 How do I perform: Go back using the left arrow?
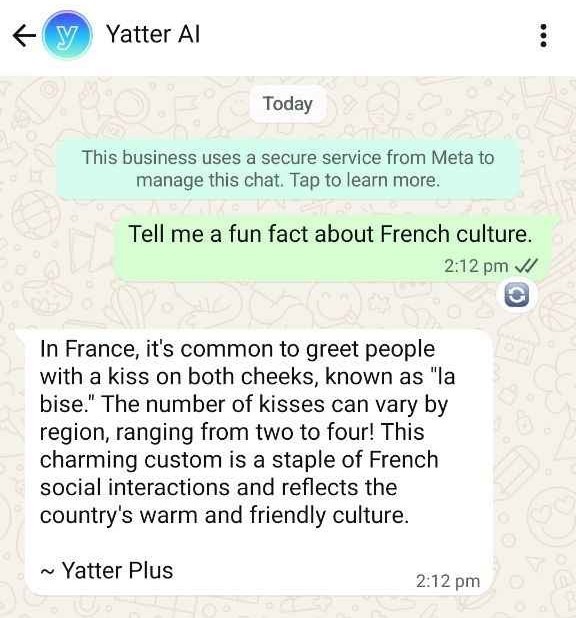pyautogui.click(x=24, y=35)
